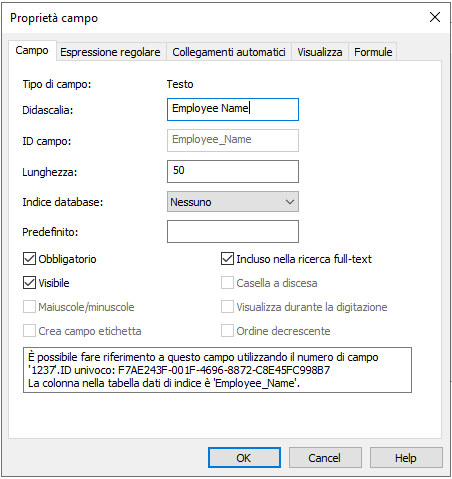This screenshot has height=479, width=452.
Task: Tick the Casella a discesa checkbox
Action: point(227,283)
